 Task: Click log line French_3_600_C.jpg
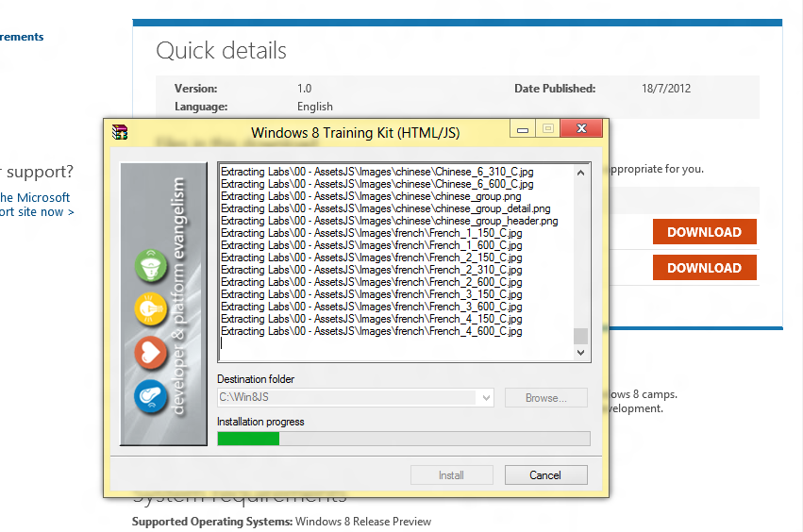click(x=371, y=307)
